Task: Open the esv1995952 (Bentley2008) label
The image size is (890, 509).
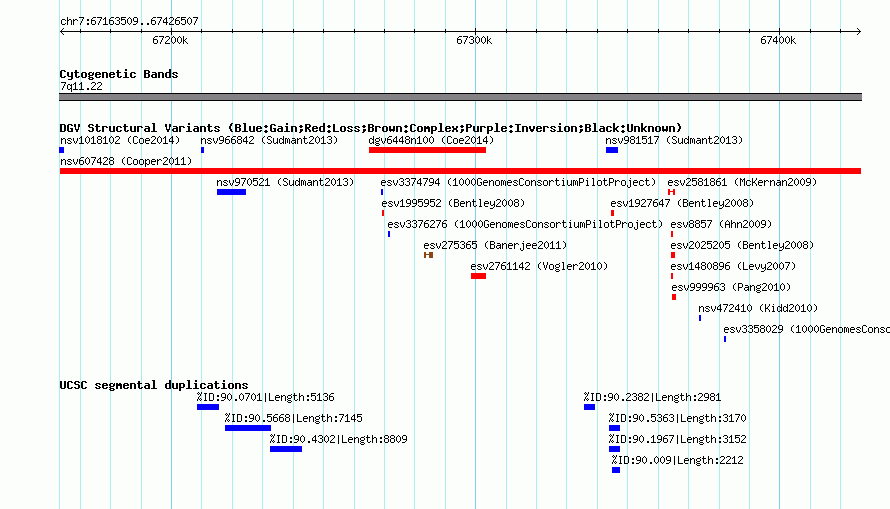Action: pos(453,203)
